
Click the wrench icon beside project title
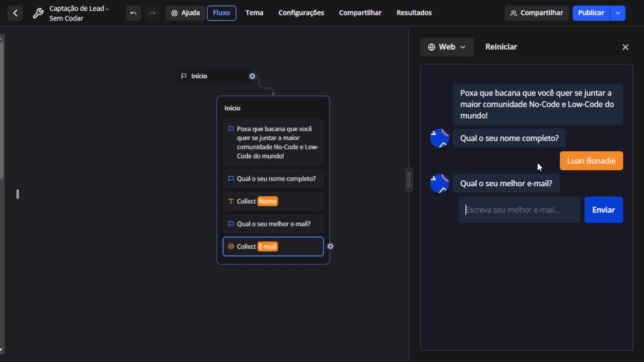(38, 13)
